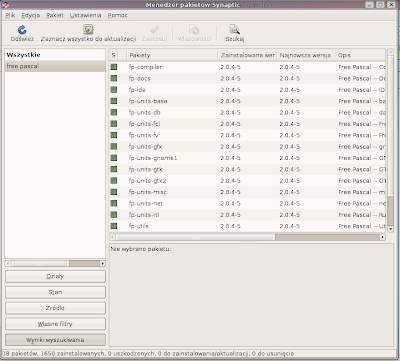Sort by the S column header
The height and width of the screenshot is (361, 400).
point(114,55)
